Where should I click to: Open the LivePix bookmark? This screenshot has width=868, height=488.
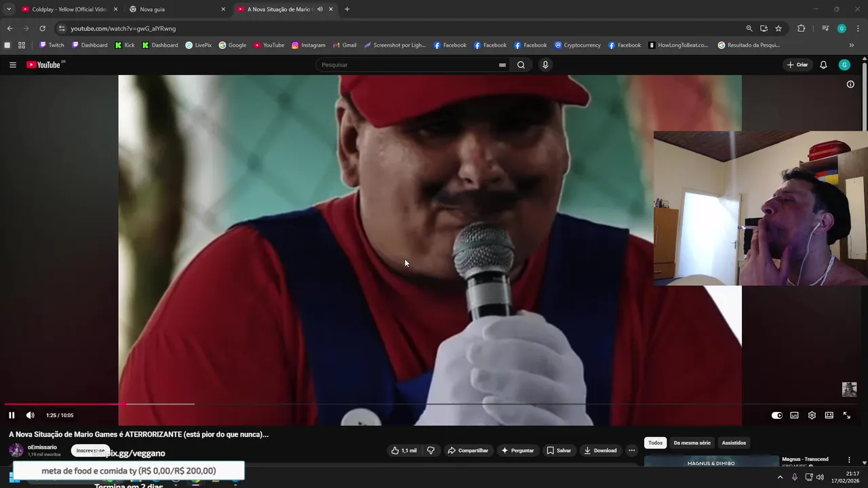tap(198, 45)
